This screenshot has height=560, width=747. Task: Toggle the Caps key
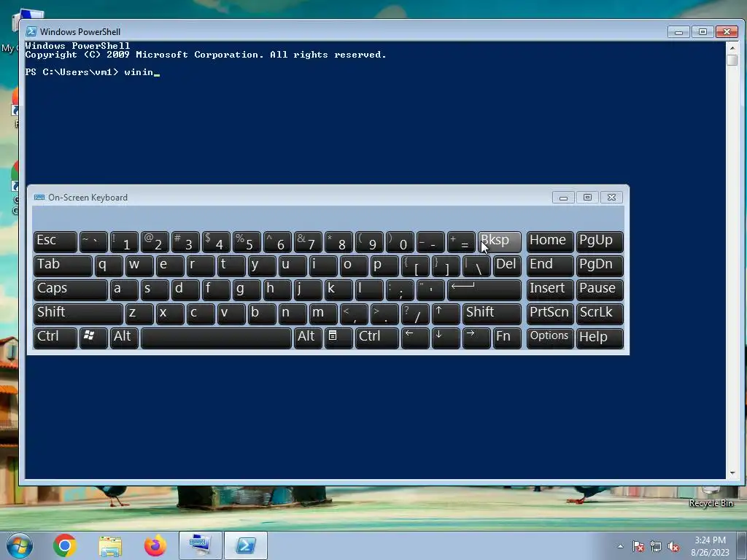71,289
